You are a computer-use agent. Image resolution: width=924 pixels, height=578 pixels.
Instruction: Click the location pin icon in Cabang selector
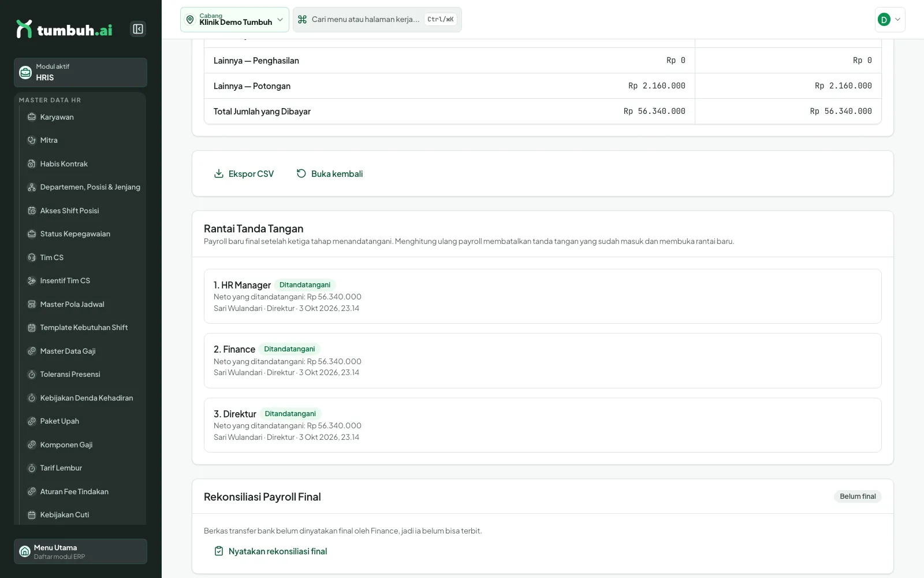pyautogui.click(x=190, y=20)
